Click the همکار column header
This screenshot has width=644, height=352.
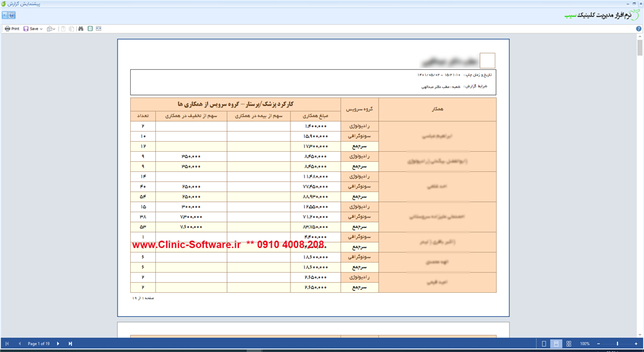tap(438, 110)
